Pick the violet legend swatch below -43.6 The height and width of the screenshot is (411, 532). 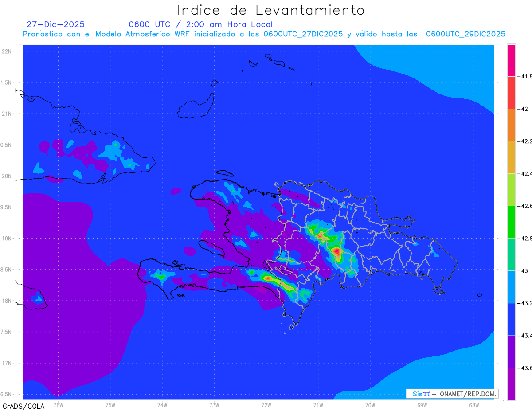click(511, 384)
